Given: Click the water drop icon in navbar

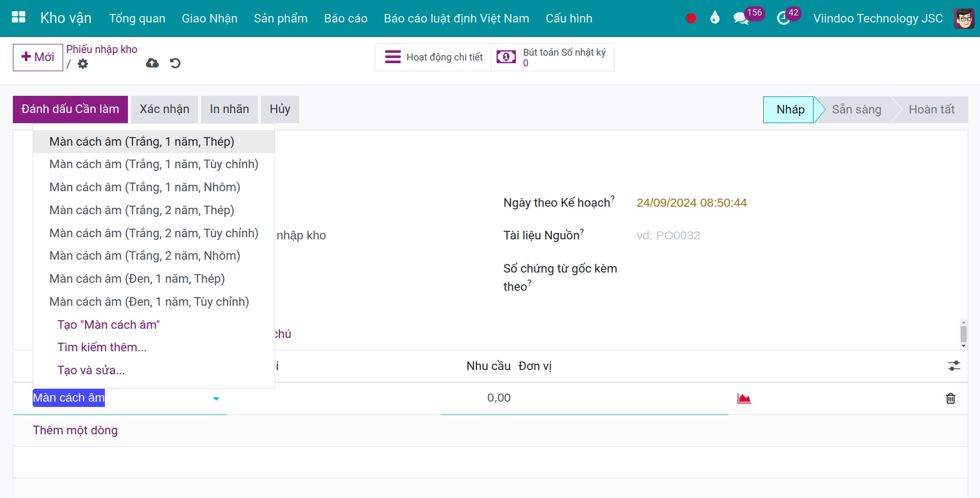Looking at the screenshot, I should tap(715, 18).
